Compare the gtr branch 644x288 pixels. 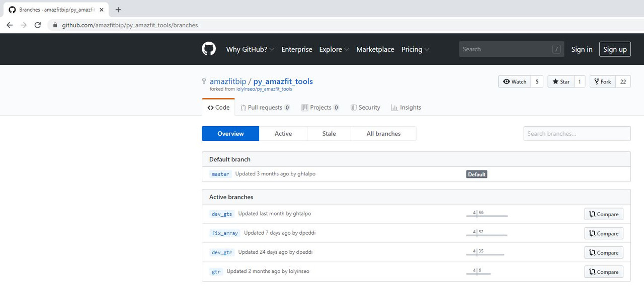(604, 272)
